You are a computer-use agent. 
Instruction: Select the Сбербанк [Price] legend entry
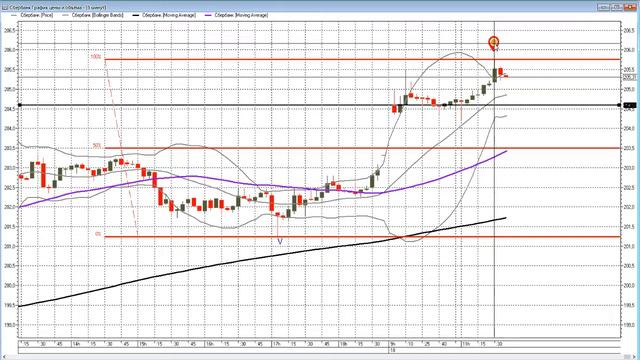[x=32, y=15]
